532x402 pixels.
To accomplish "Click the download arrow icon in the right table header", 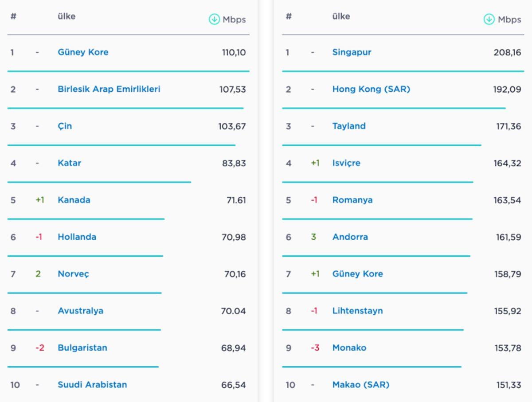I will 488,20.
